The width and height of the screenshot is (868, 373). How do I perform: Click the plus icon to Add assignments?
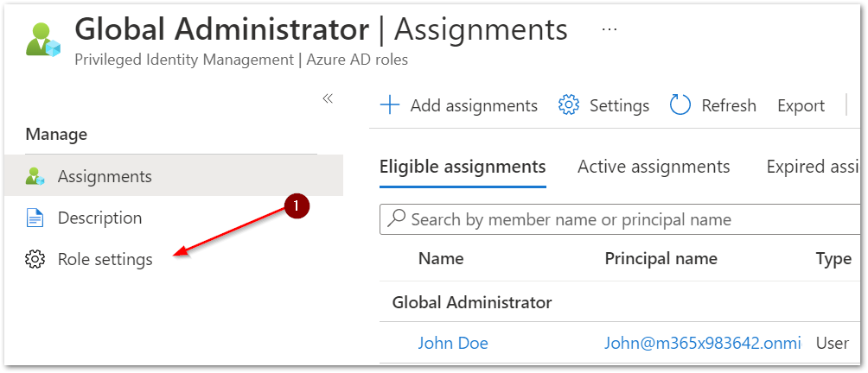390,105
